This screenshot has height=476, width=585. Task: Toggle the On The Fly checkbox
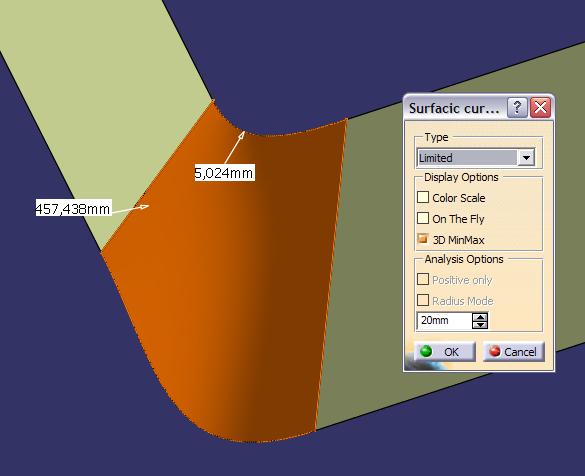pos(423,218)
